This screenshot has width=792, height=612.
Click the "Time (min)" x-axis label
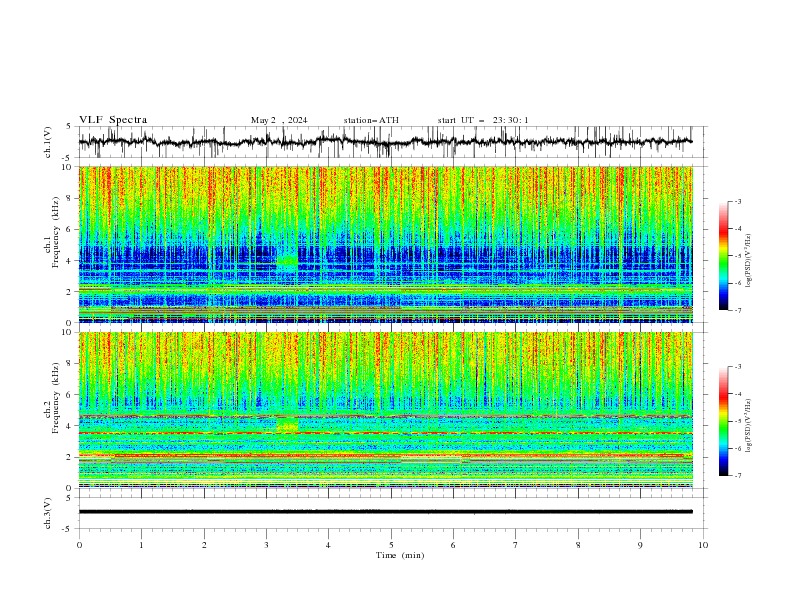click(x=400, y=555)
